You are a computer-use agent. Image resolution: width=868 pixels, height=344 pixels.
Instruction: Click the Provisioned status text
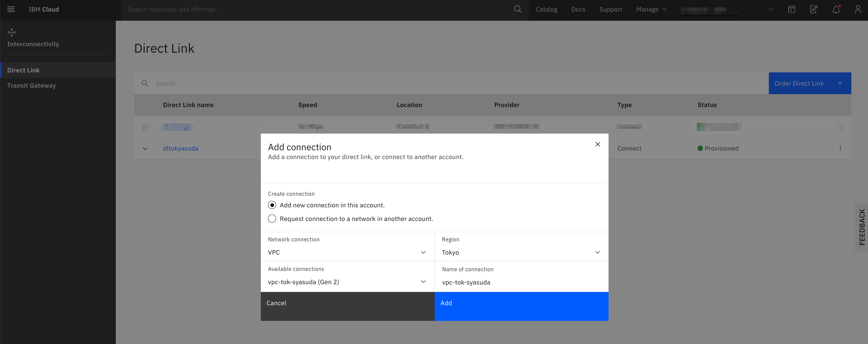pyautogui.click(x=722, y=149)
